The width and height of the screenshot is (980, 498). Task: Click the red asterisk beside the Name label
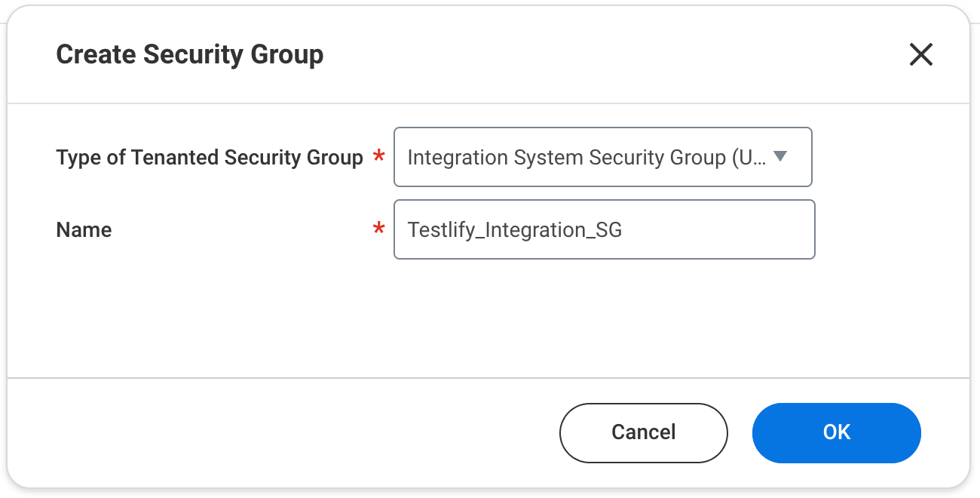(x=379, y=230)
